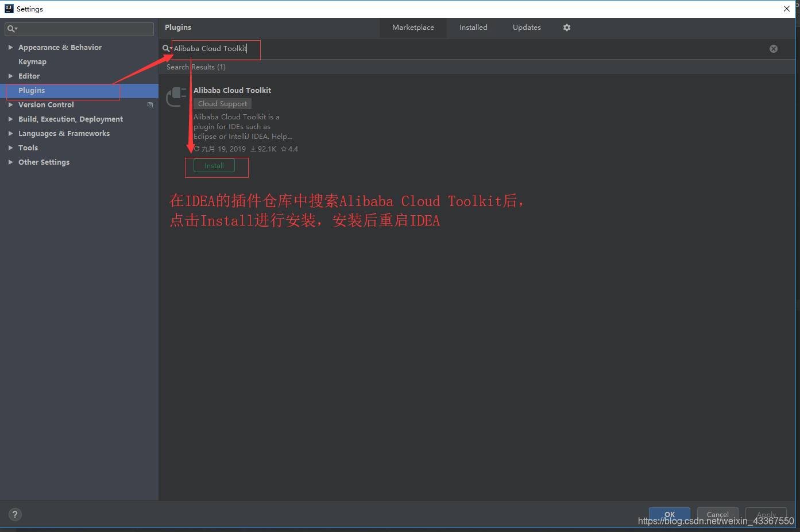Switch to the Marketplace tab
The image size is (800, 532).
tap(413, 28)
